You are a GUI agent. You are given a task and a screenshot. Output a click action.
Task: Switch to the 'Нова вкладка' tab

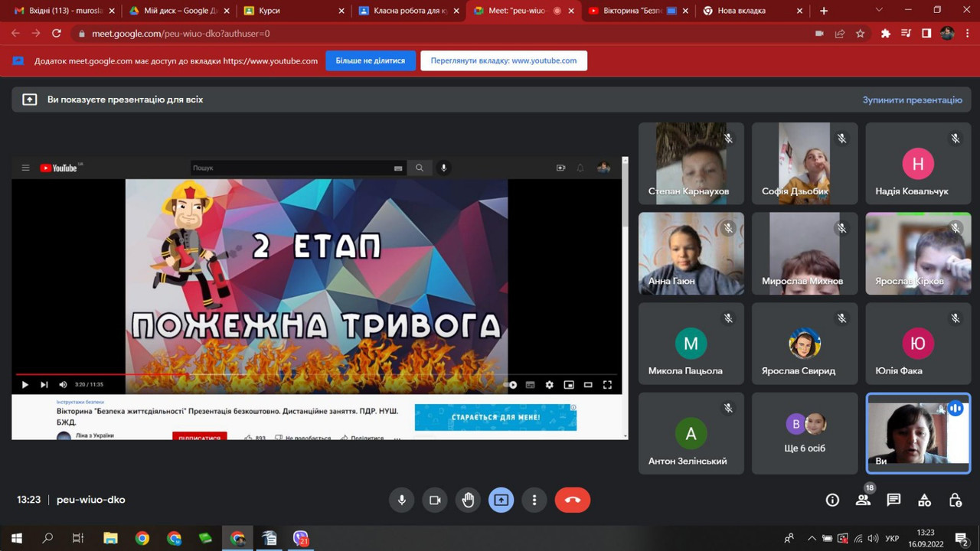tap(753, 11)
